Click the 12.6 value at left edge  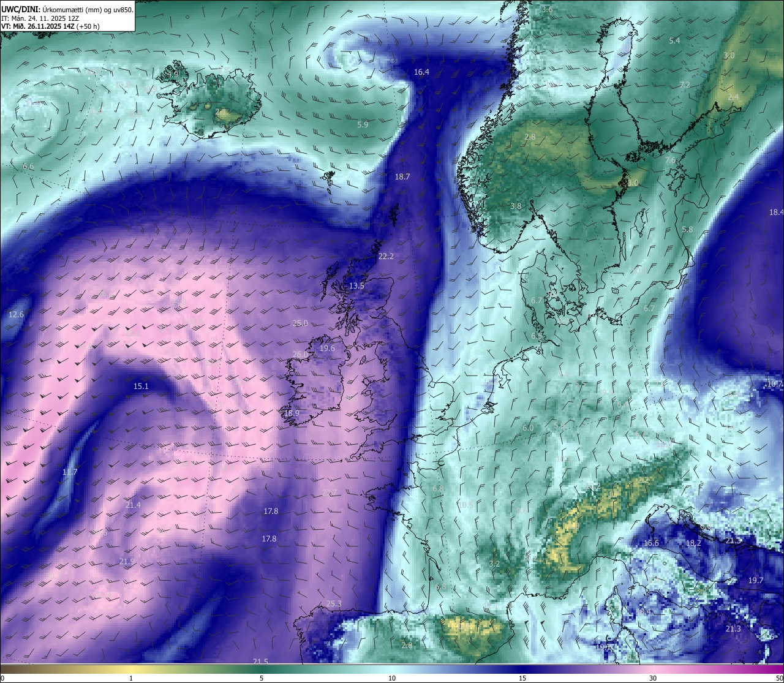tap(16, 314)
